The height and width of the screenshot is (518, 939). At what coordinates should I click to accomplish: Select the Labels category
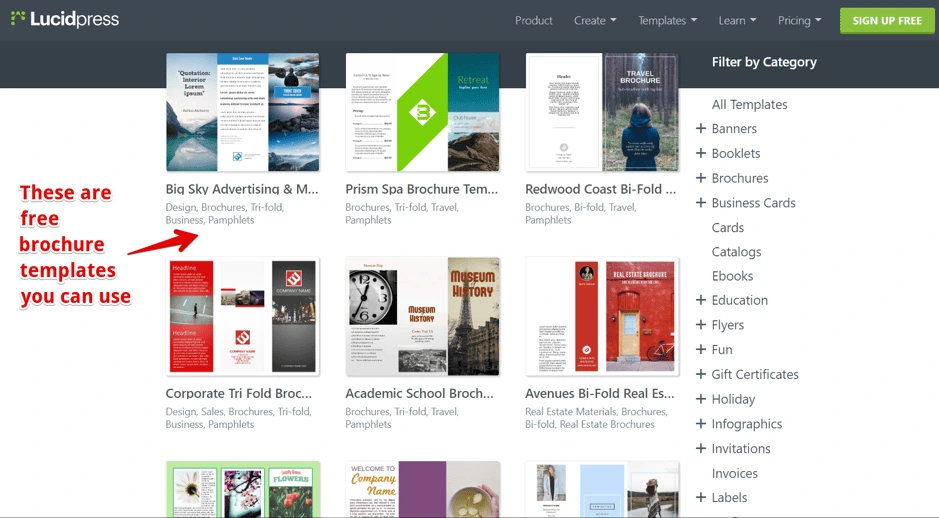(729, 497)
